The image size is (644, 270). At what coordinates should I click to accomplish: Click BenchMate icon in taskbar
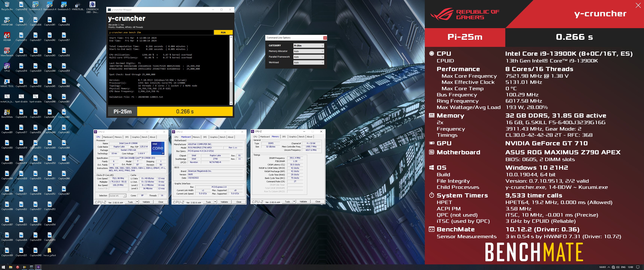pyautogui.click(x=25, y=267)
